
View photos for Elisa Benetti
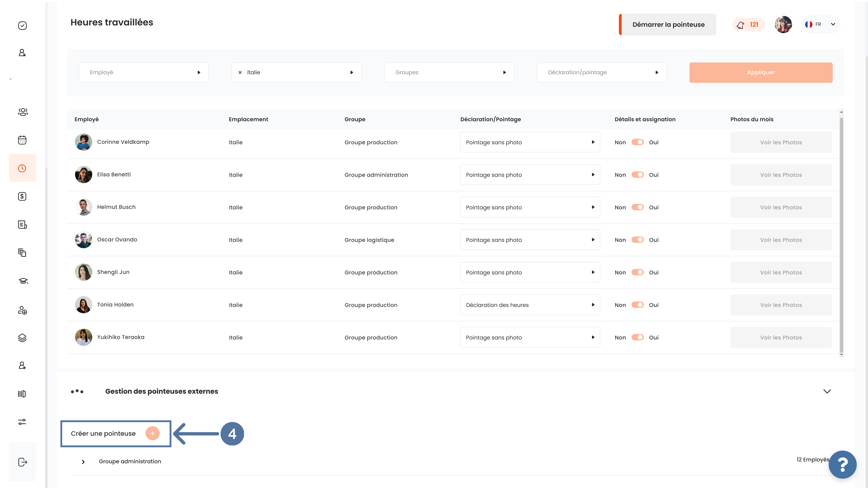[781, 175]
